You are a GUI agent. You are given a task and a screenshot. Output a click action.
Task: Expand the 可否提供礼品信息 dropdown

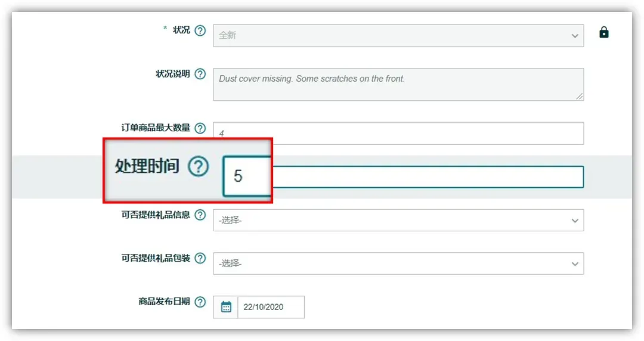(x=398, y=220)
